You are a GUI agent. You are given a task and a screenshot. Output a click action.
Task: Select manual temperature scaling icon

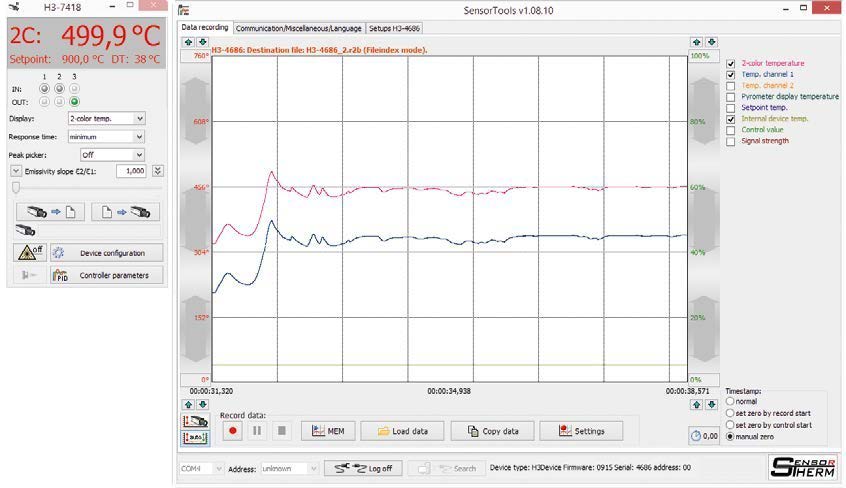click(195, 421)
